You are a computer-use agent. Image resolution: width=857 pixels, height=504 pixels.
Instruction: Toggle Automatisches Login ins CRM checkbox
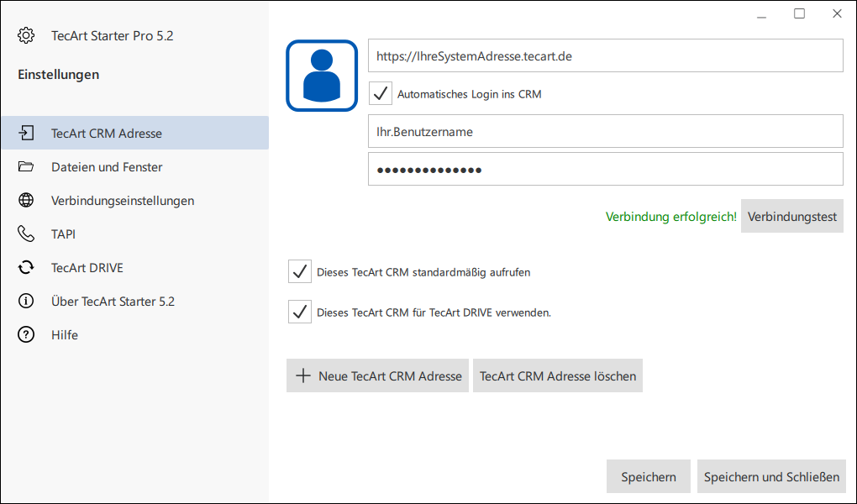[x=381, y=93]
